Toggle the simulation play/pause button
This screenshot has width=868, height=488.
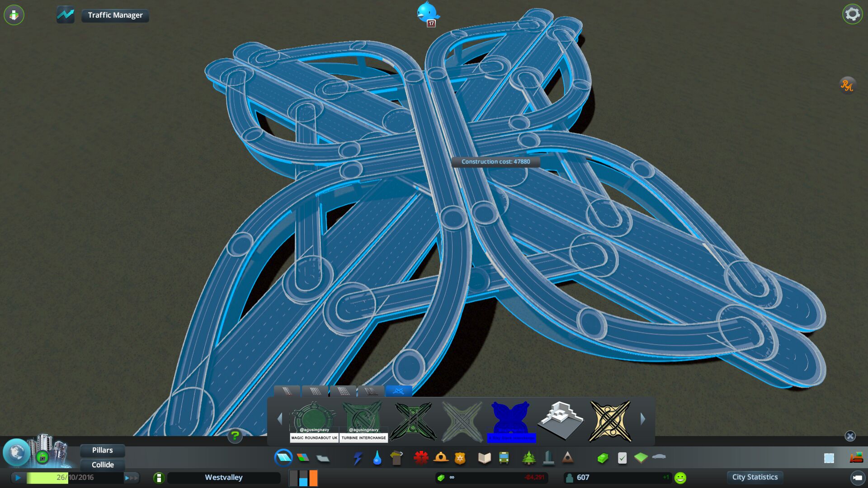click(x=18, y=478)
